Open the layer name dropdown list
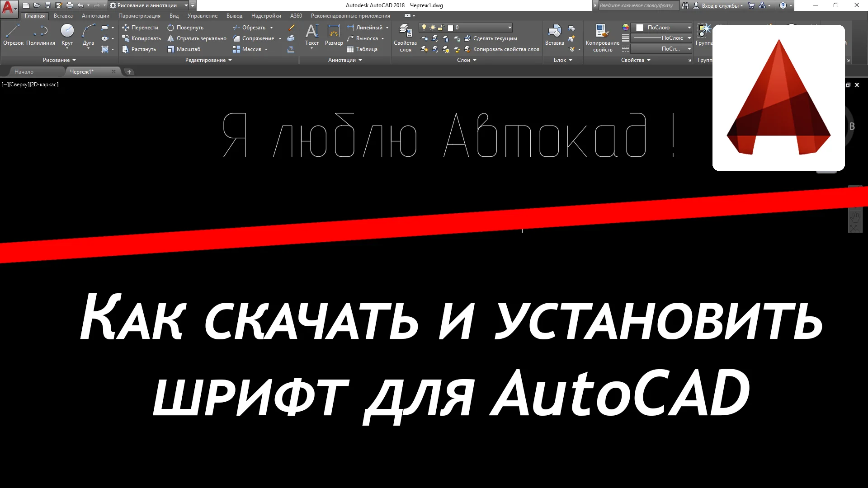The image size is (868, 488). click(509, 28)
